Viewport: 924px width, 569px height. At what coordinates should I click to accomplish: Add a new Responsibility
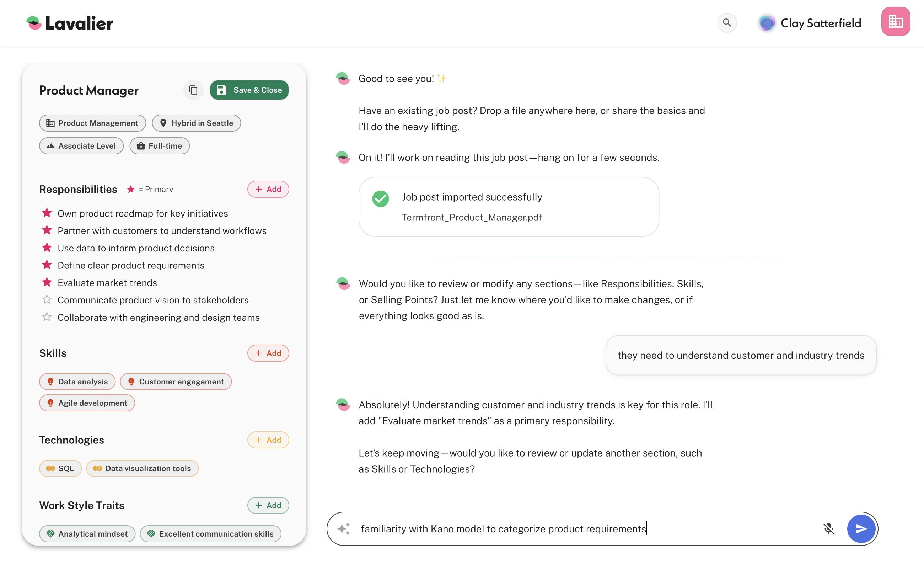[268, 189]
